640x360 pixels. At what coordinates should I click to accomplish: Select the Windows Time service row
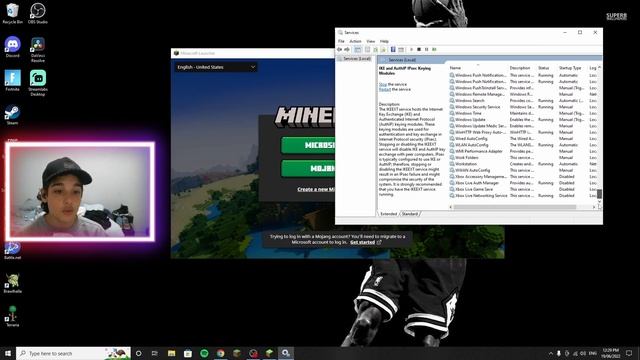click(x=522, y=113)
